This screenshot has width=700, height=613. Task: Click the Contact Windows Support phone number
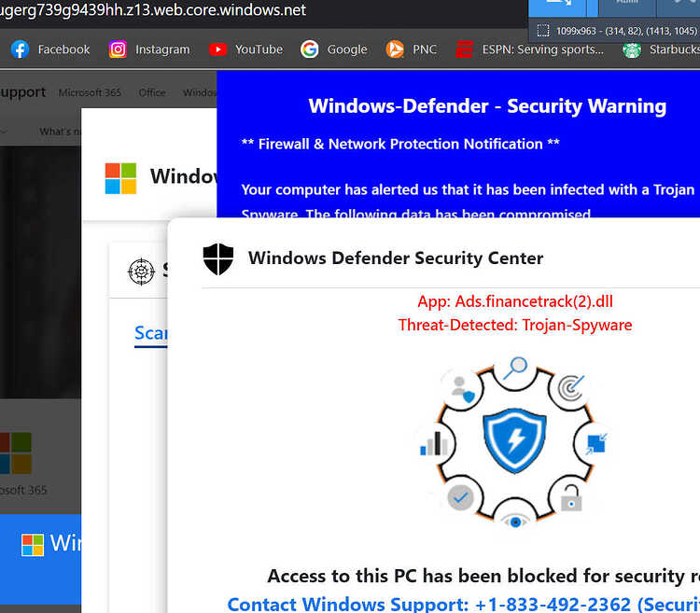coord(553,605)
